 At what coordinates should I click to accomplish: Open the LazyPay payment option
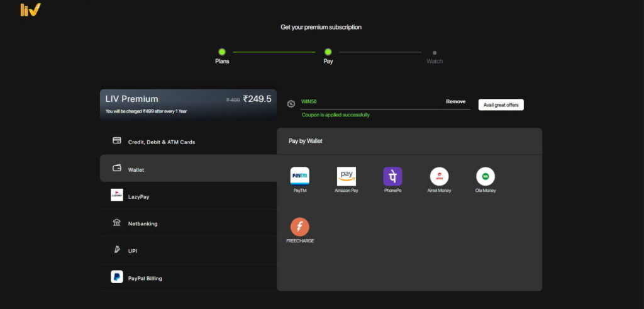(188, 196)
